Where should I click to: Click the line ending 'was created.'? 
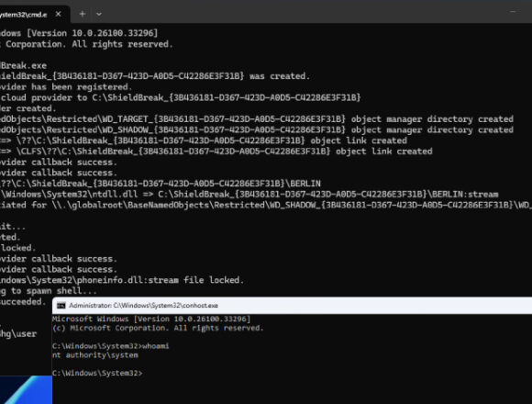click(x=155, y=76)
